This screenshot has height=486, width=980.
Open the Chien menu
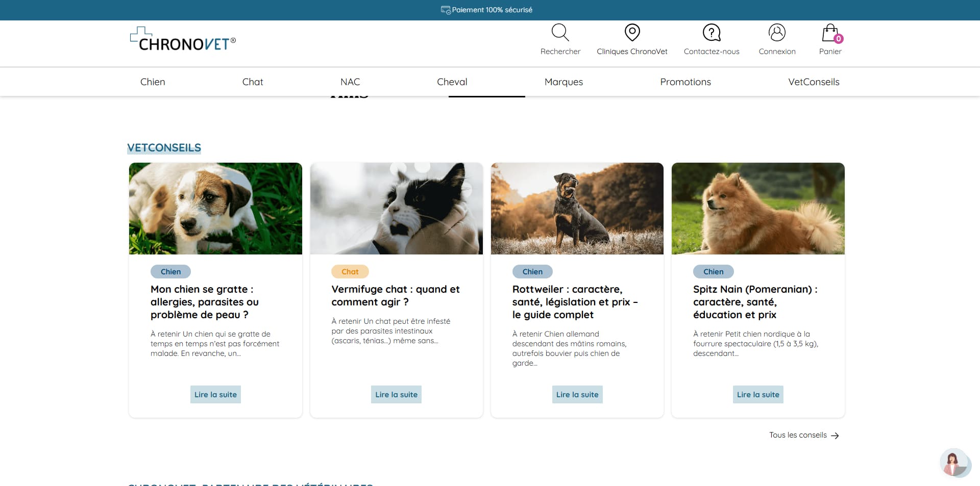[153, 82]
